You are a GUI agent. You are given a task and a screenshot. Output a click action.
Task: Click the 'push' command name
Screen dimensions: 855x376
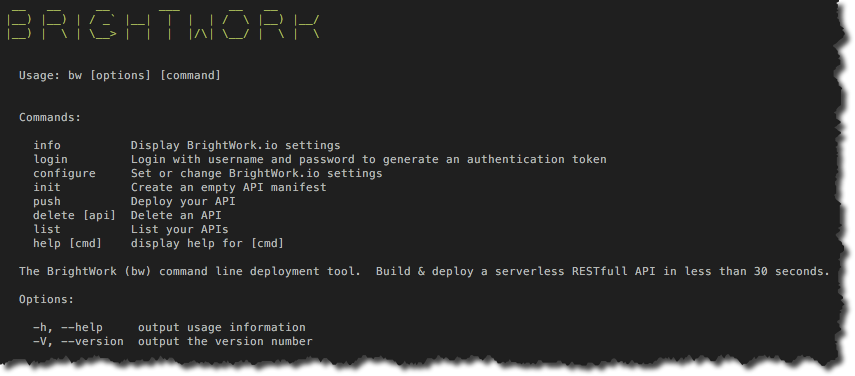click(47, 202)
